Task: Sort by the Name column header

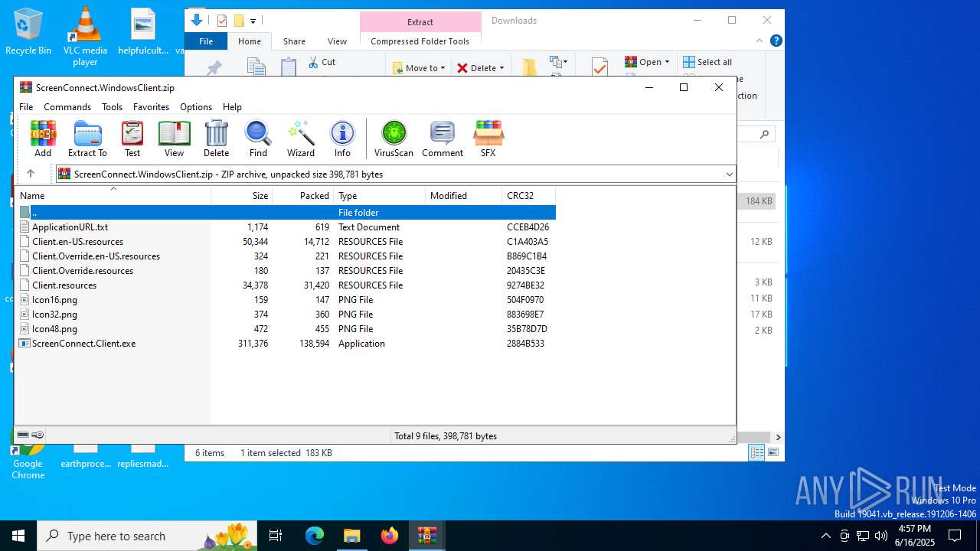Action: [x=113, y=196]
